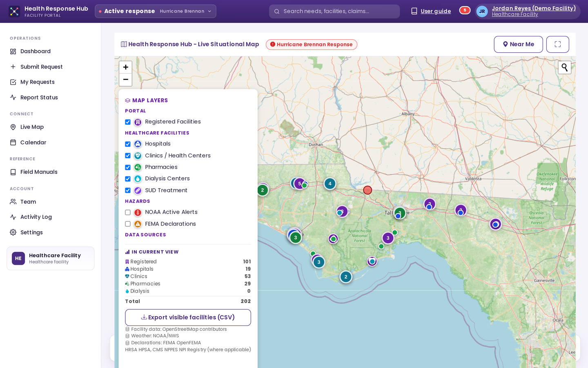This screenshot has height=368, width=588.
Task: Toggle fullscreen map view
Action: coord(557,44)
